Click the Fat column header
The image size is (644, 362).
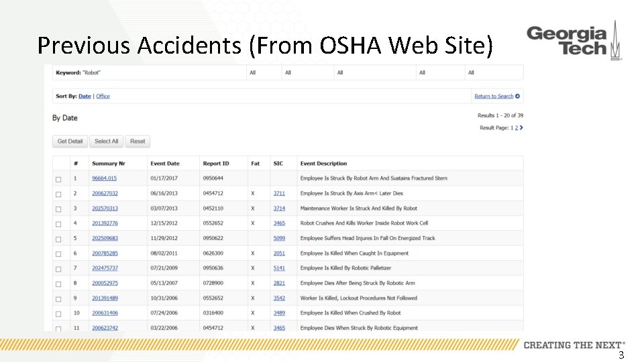pos(255,164)
